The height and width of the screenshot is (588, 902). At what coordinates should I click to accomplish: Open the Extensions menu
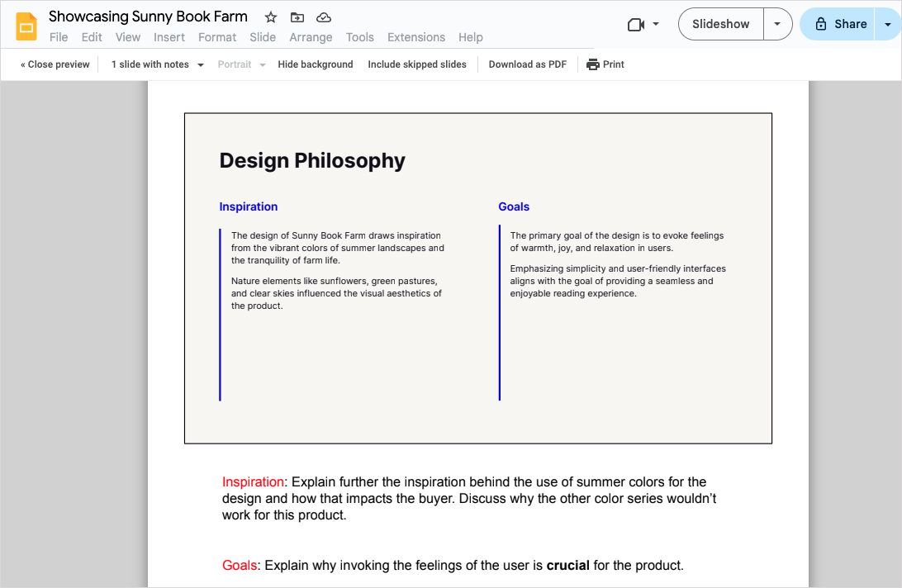point(416,37)
